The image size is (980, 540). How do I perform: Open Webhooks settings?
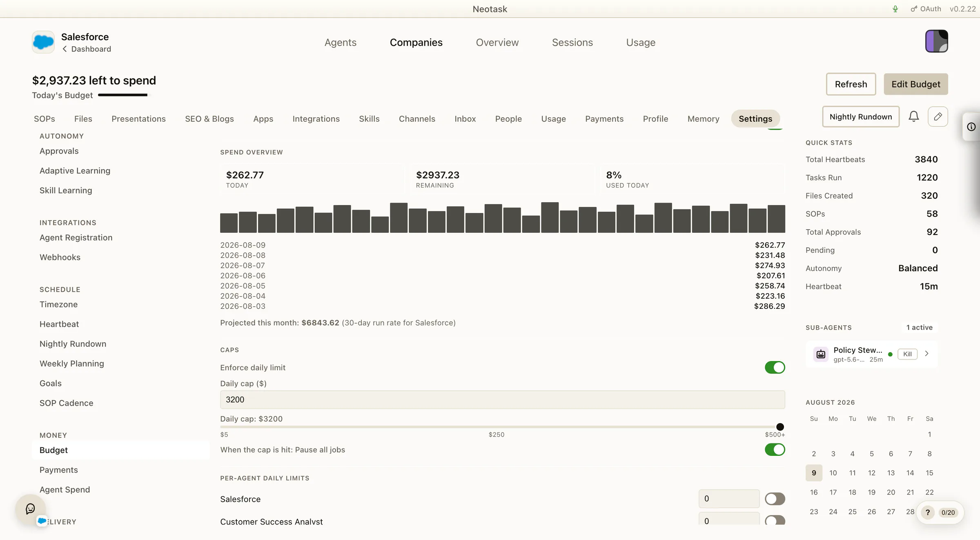(60, 257)
